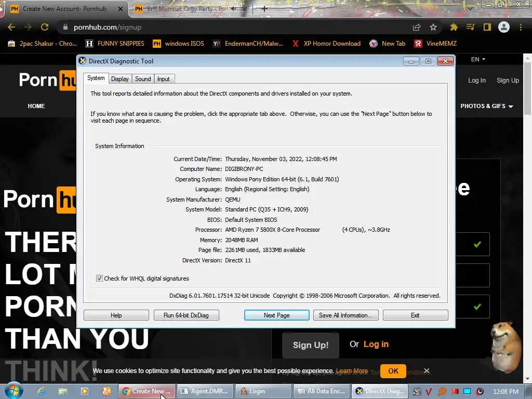
Task: Click the padlock site info icon
Action: pyautogui.click(x=65, y=27)
